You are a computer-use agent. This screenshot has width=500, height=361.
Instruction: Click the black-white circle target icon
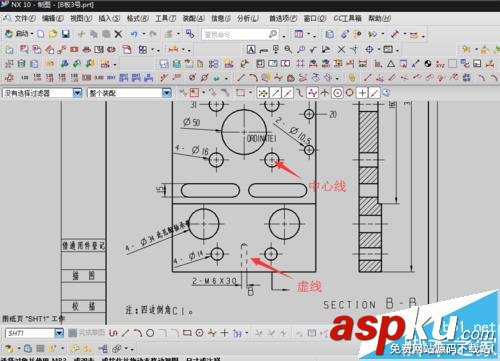tap(428, 63)
